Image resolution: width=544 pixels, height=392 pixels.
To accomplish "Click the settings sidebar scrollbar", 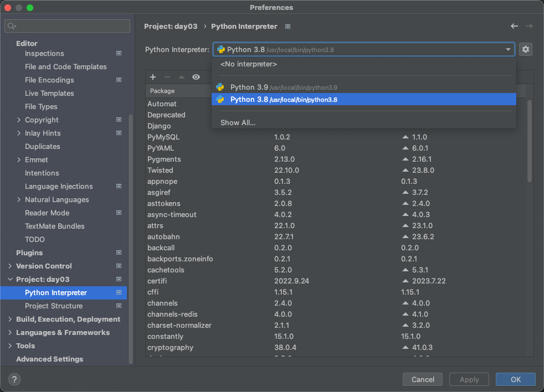I will (131, 239).
